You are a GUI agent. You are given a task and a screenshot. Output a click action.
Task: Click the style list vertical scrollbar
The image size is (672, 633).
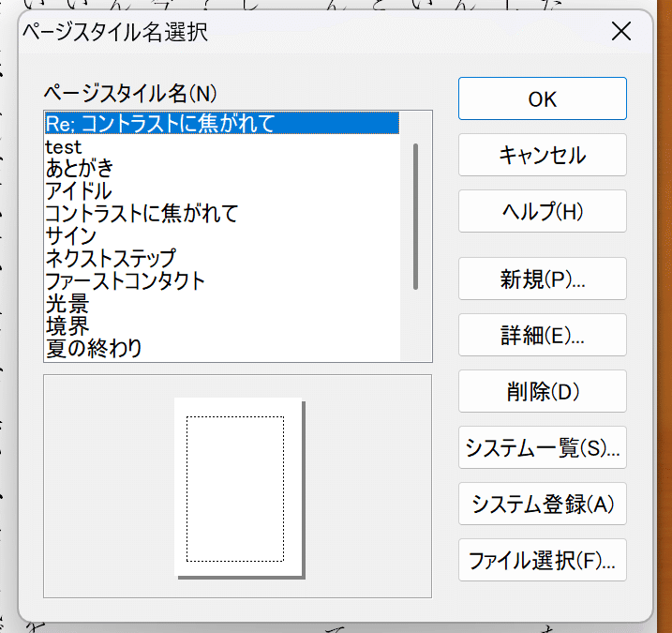coord(415,217)
